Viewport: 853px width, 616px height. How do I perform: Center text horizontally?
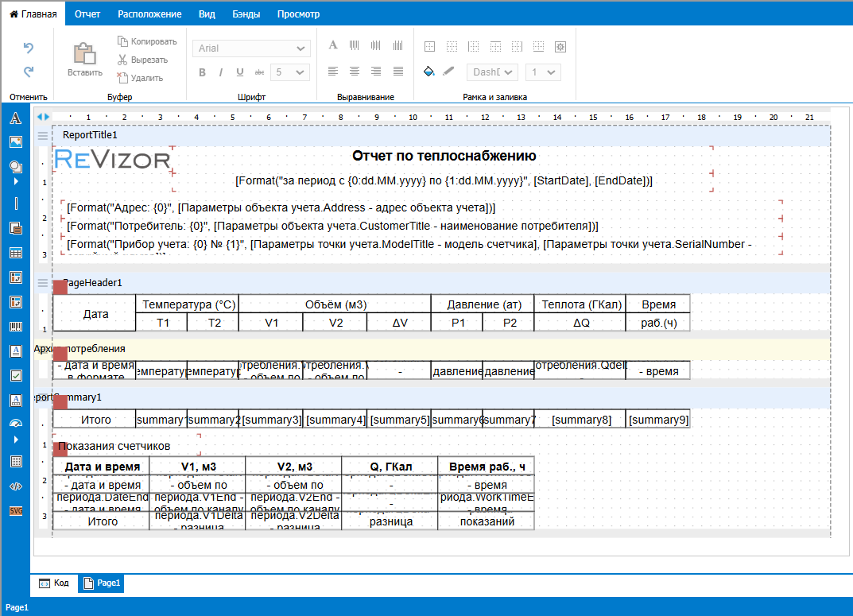[x=354, y=72]
